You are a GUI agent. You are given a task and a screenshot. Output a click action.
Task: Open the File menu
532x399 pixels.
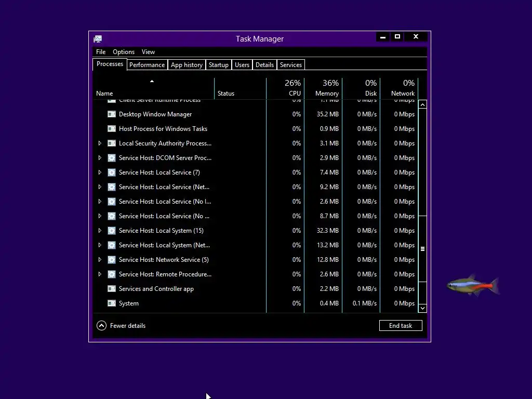click(101, 52)
